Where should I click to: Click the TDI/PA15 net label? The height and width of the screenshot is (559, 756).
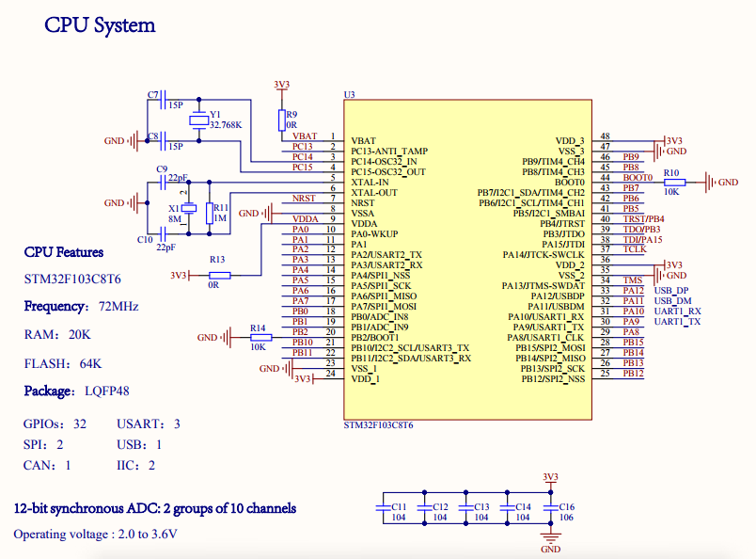pos(643,239)
